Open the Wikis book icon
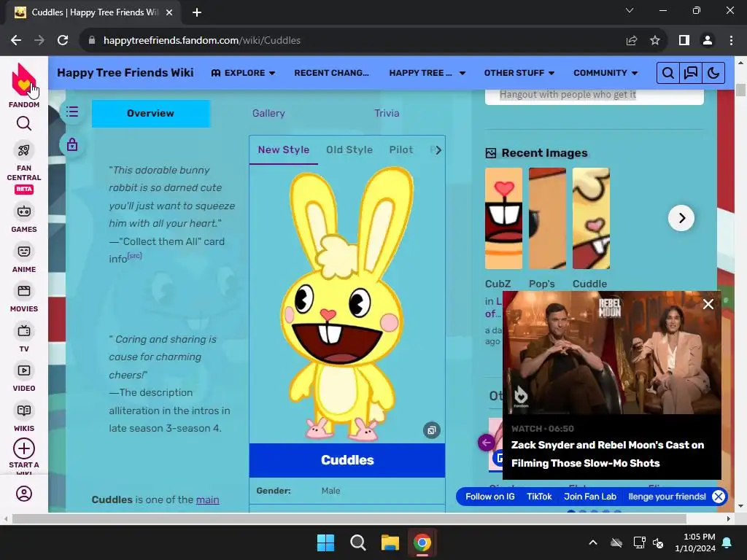The image size is (747, 560). point(24,411)
